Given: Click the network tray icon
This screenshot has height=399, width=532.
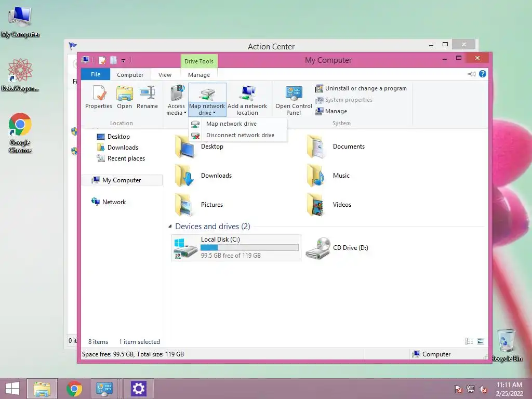Looking at the screenshot, I should pyautogui.click(x=471, y=389).
